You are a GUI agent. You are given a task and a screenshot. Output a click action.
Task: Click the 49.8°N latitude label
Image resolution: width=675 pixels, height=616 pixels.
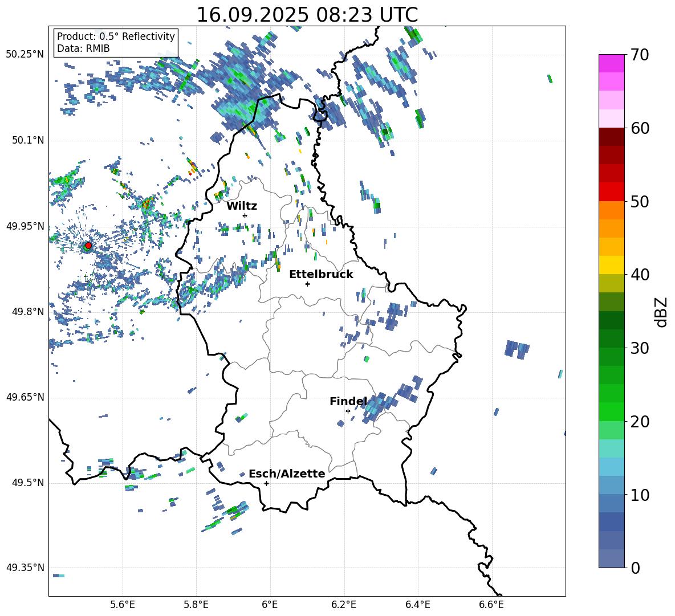(x=28, y=312)
